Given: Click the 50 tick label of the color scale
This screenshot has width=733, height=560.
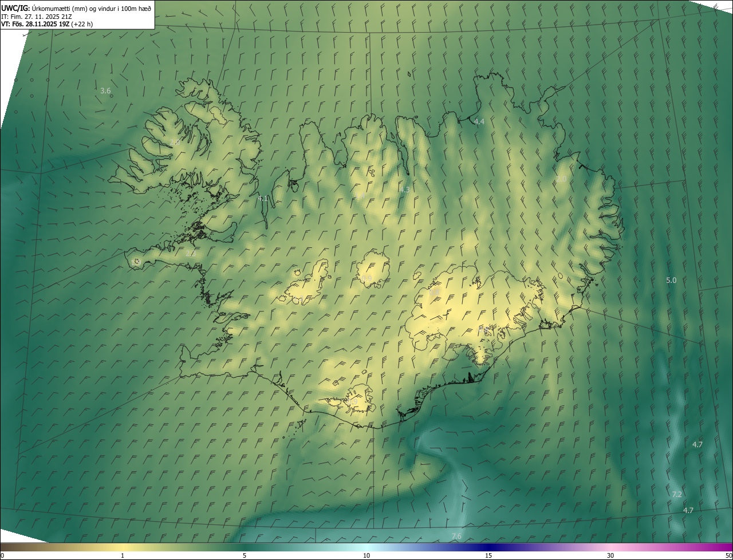Looking at the screenshot, I should click(728, 555).
